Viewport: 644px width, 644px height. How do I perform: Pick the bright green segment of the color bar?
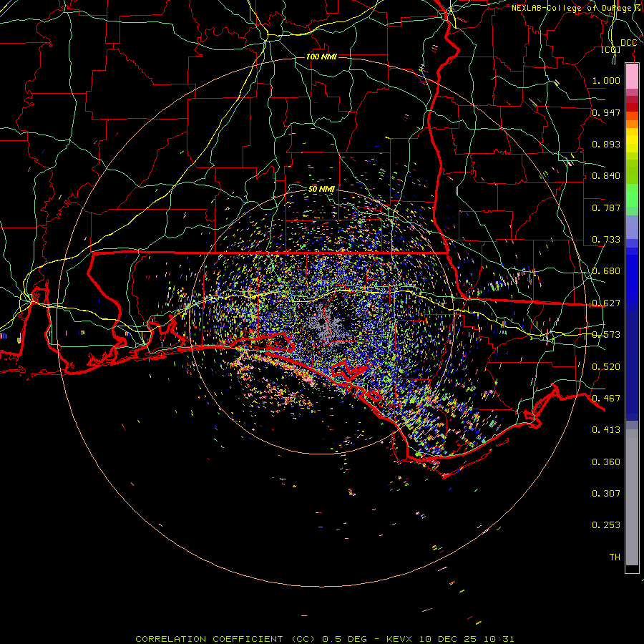point(632,195)
